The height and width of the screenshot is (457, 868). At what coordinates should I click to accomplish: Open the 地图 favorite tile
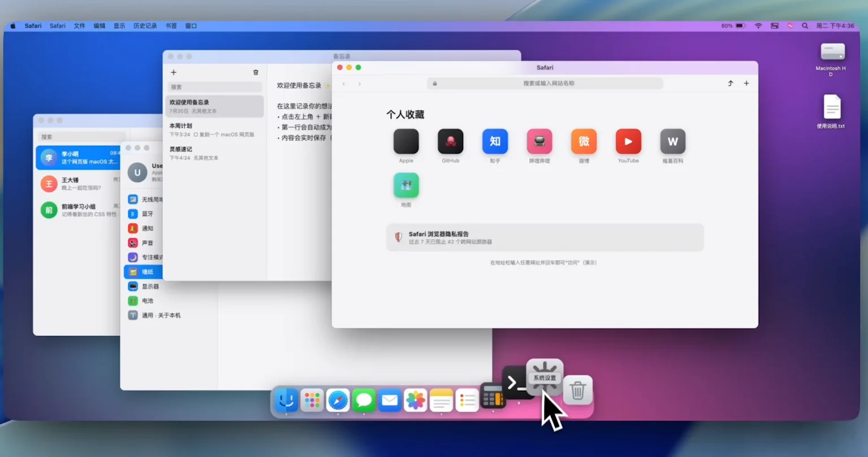pyautogui.click(x=406, y=185)
